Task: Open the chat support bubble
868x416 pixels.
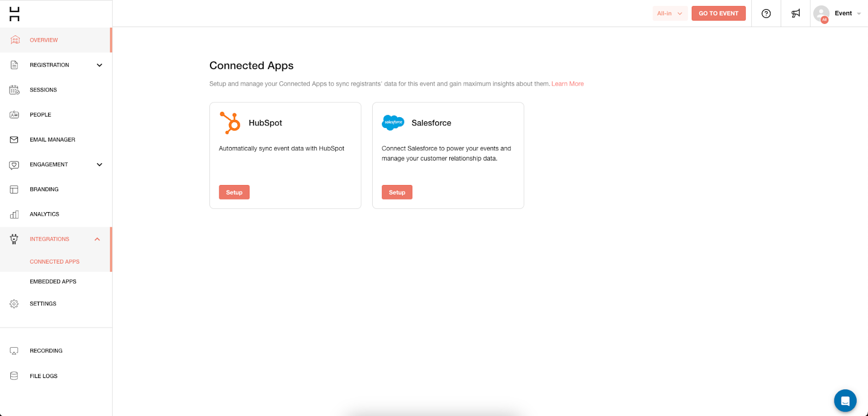Action: tap(845, 401)
